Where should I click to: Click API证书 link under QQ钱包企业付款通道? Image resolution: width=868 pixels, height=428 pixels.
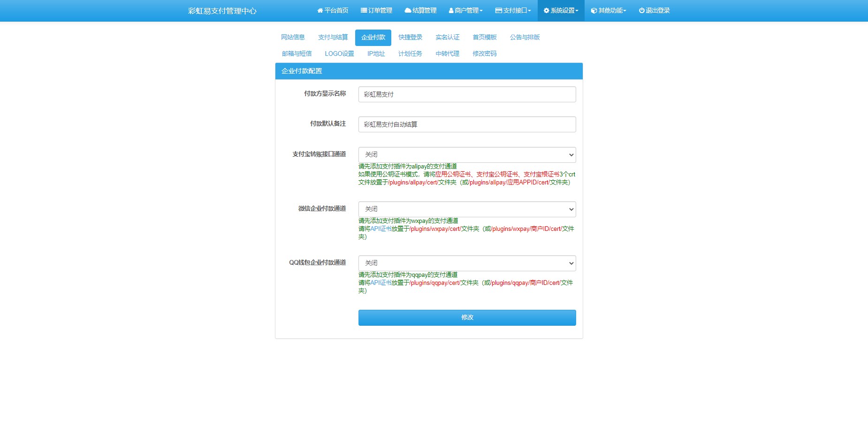pyautogui.click(x=381, y=283)
